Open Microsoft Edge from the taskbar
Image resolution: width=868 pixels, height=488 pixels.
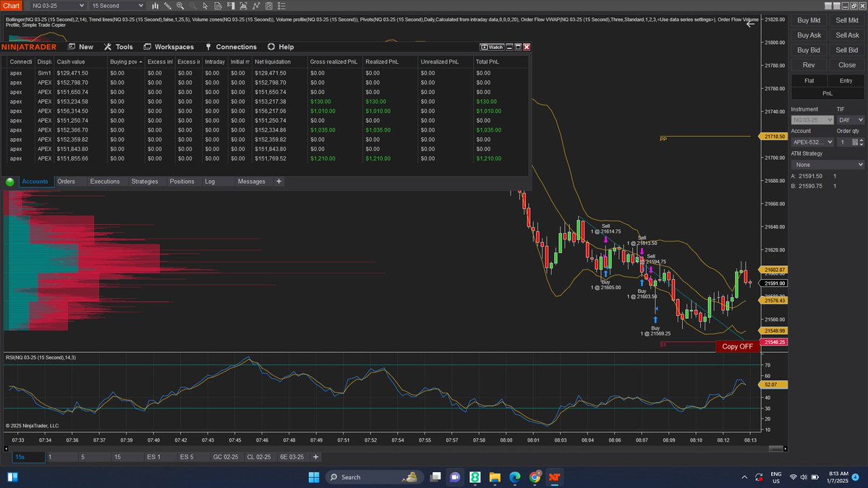(515, 477)
